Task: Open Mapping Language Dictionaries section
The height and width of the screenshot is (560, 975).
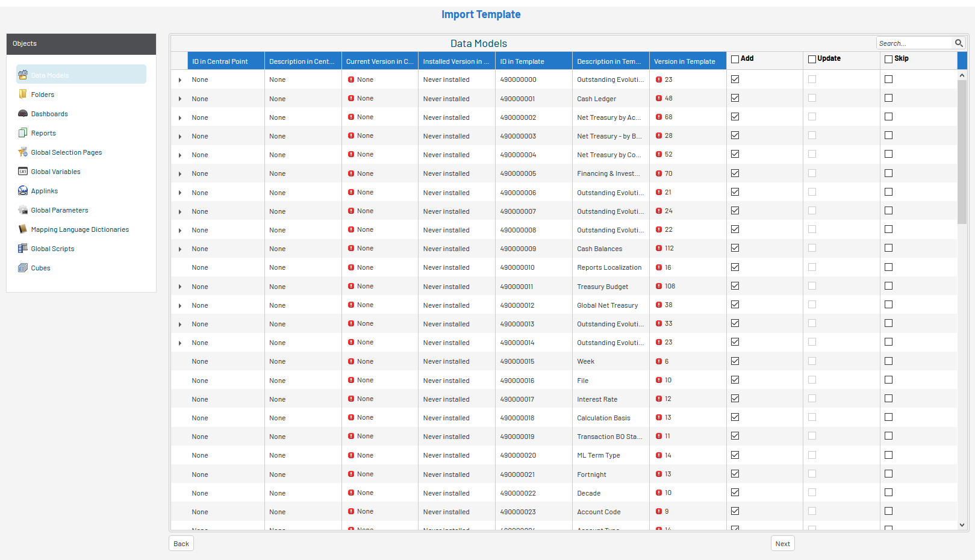Action: coord(79,229)
